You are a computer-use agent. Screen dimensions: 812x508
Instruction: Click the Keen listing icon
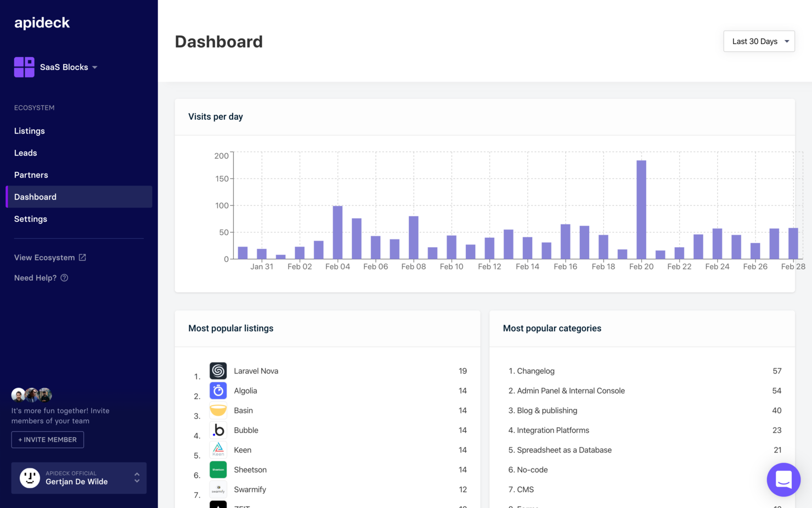tap(218, 450)
